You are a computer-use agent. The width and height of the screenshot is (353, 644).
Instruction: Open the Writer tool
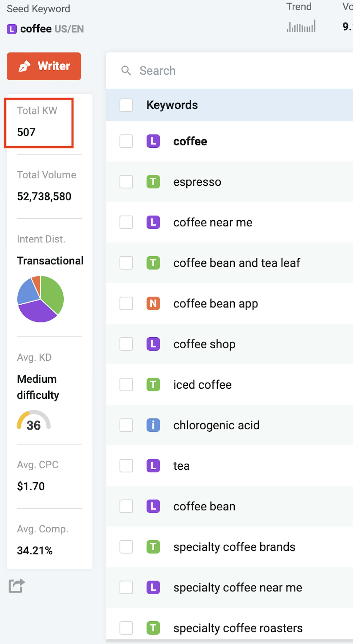[x=44, y=66]
